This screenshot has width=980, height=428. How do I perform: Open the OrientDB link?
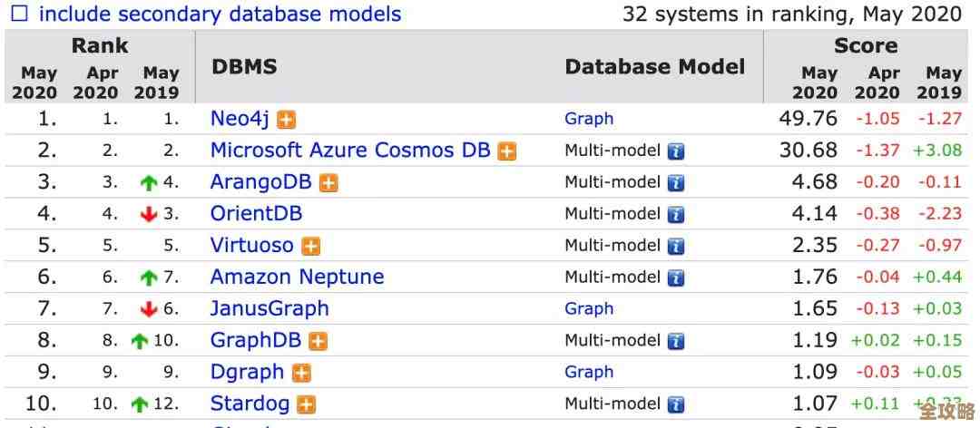tap(256, 214)
